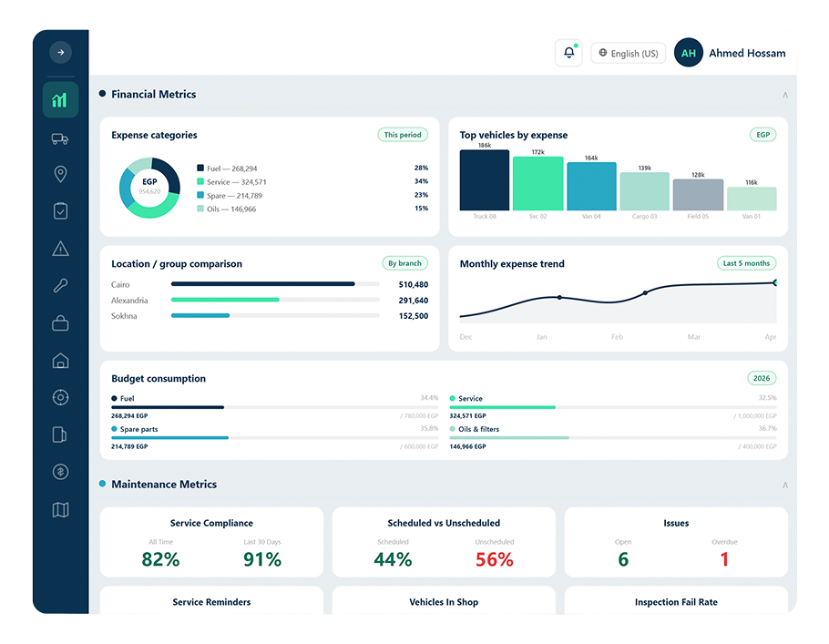Viewport: 829px width, 644px height.
Task: Open the warning triangle issues icon
Action: tap(60, 249)
